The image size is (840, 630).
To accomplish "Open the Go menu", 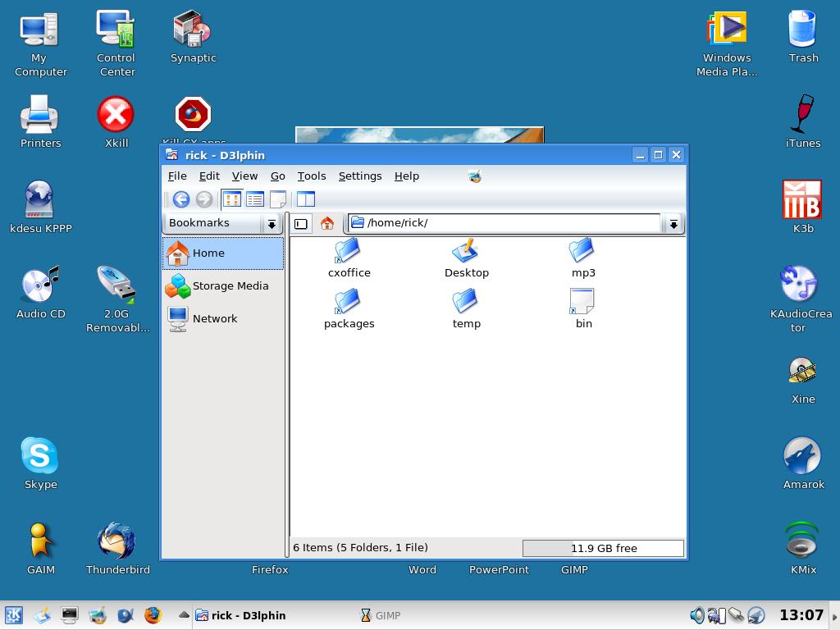I will [x=277, y=176].
